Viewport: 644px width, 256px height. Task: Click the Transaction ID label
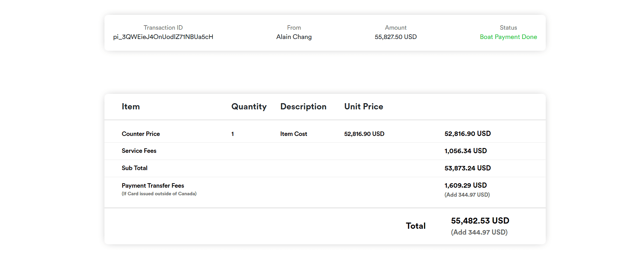pos(163,28)
